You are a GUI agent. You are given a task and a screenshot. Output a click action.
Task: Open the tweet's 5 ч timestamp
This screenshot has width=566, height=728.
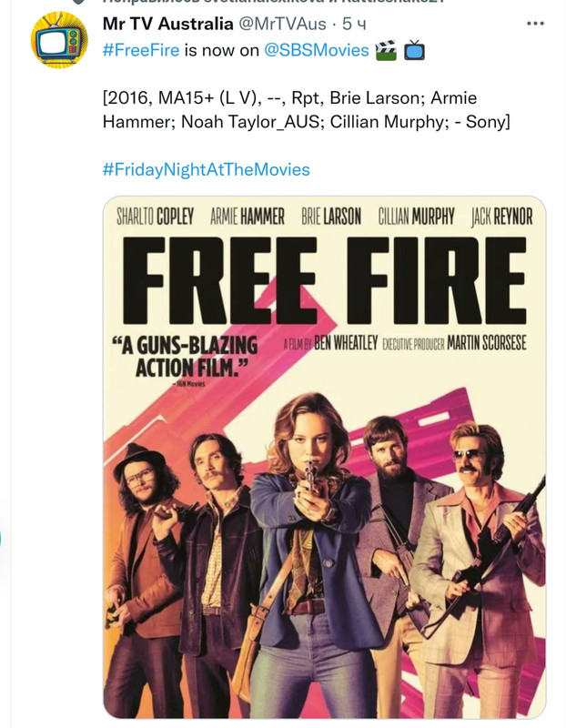pyautogui.click(x=354, y=24)
